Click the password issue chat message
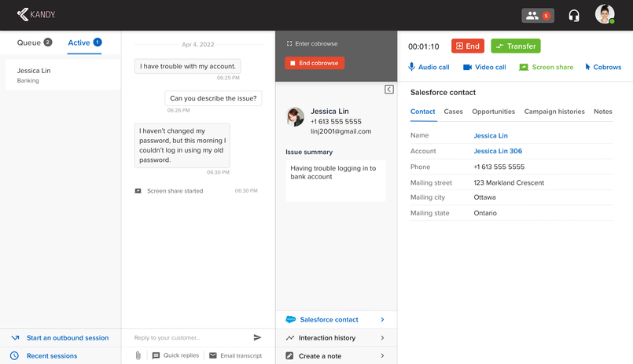The height and width of the screenshot is (364, 633). [182, 145]
